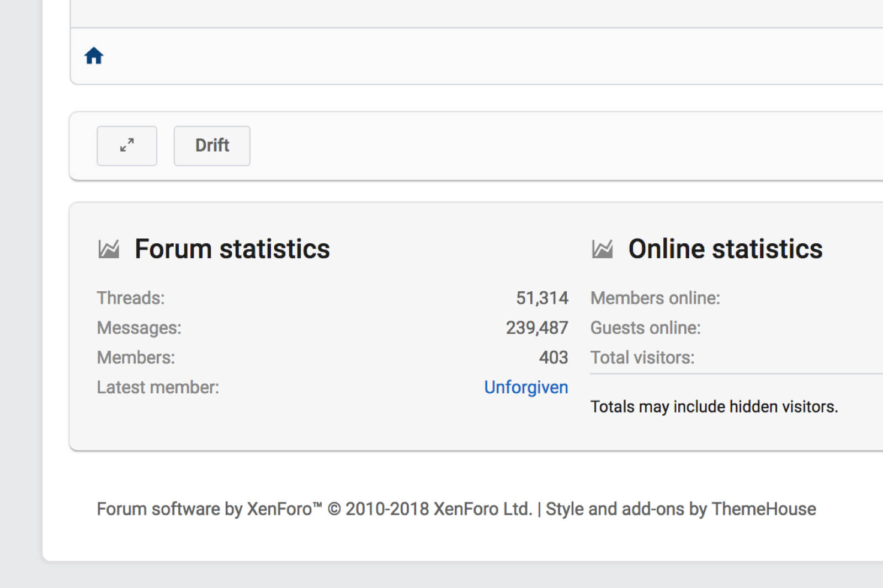Open the ThemeHouse style and add-ons link
The width and height of the screenshot is (883, 588).
point(681,509)
